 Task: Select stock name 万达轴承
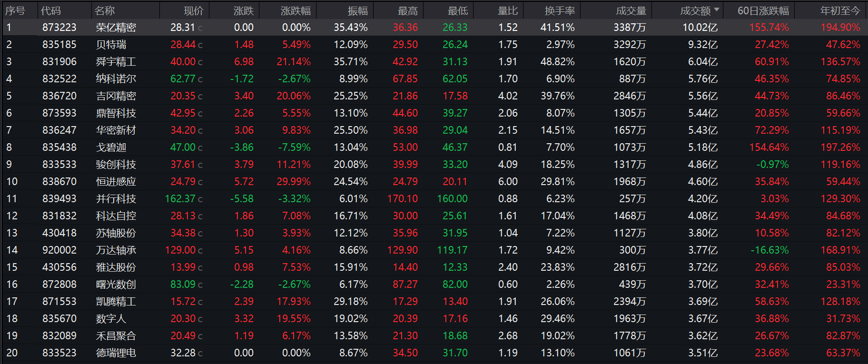pyautogui.click(x=116, y=250)
